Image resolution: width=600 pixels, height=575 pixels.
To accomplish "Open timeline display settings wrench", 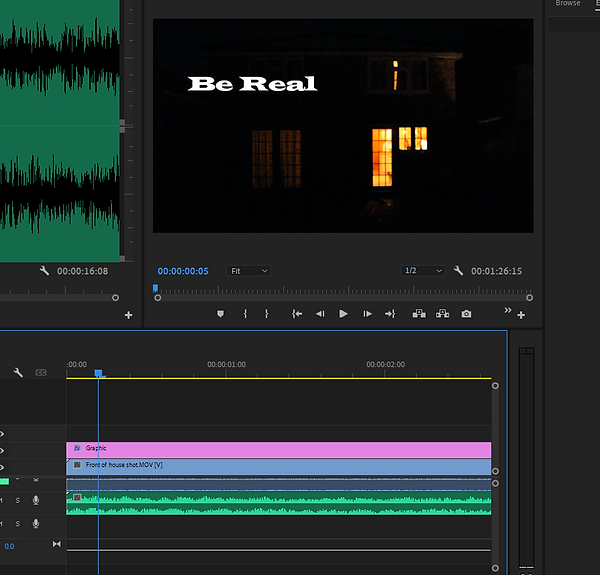I will coord(18,372).
